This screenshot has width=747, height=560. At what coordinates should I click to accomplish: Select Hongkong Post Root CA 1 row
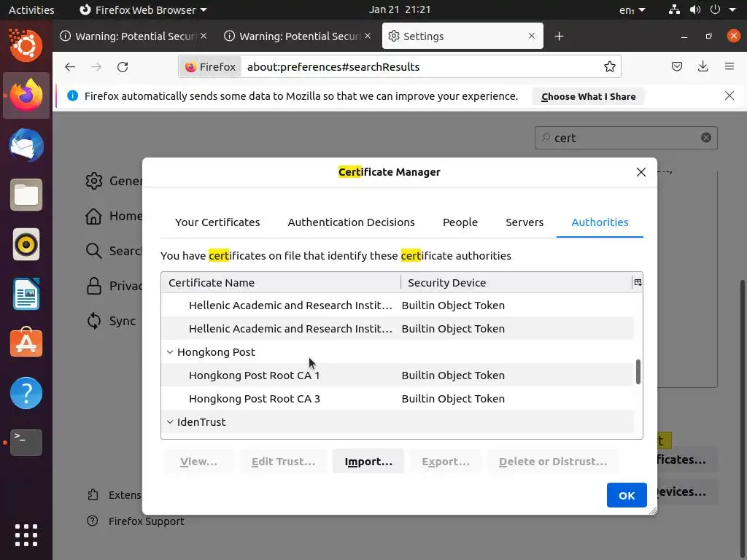coord(398,376)
